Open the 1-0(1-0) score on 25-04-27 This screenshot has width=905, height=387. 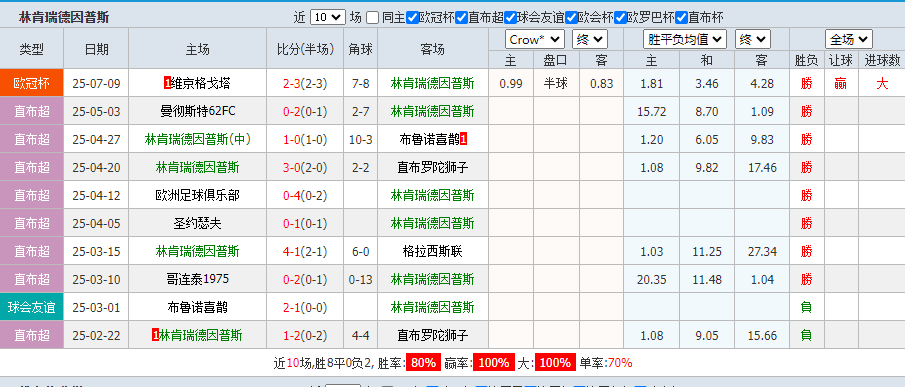305,139
